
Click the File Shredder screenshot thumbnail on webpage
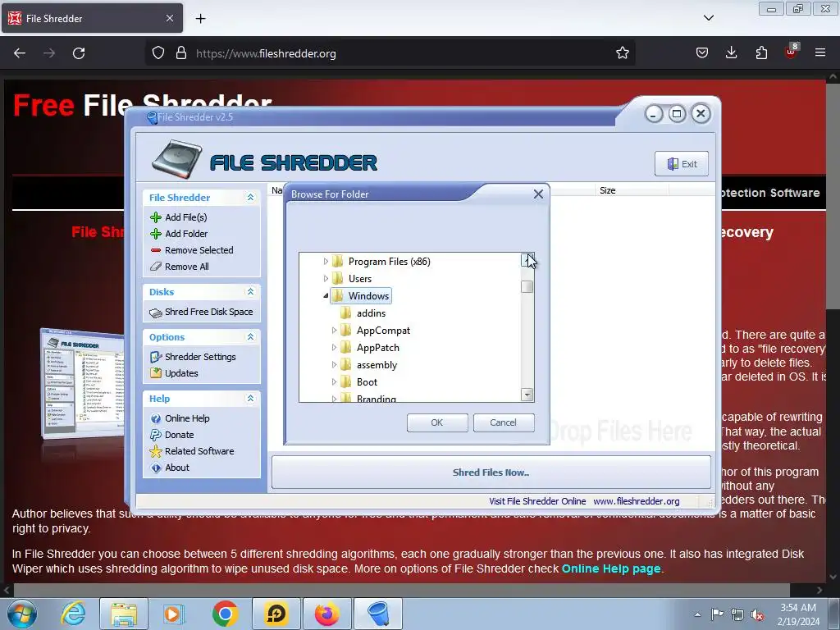pyautogui.click(x=83, y=385)
